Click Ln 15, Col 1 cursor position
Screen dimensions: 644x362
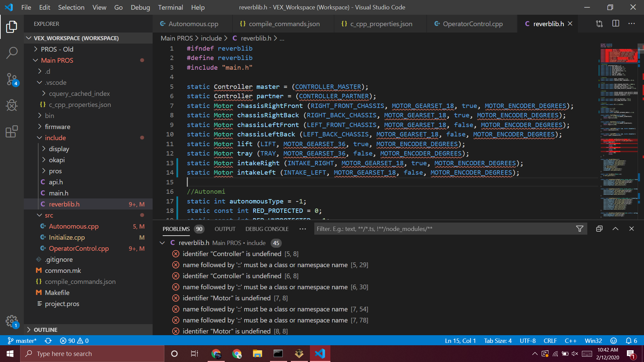460,341
